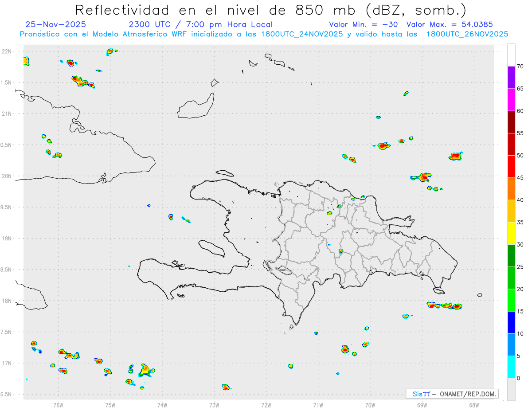Viewport: 532px width, 411px height.
Task: Click the '70W' longitude label
Action: (x=370, y=405)
